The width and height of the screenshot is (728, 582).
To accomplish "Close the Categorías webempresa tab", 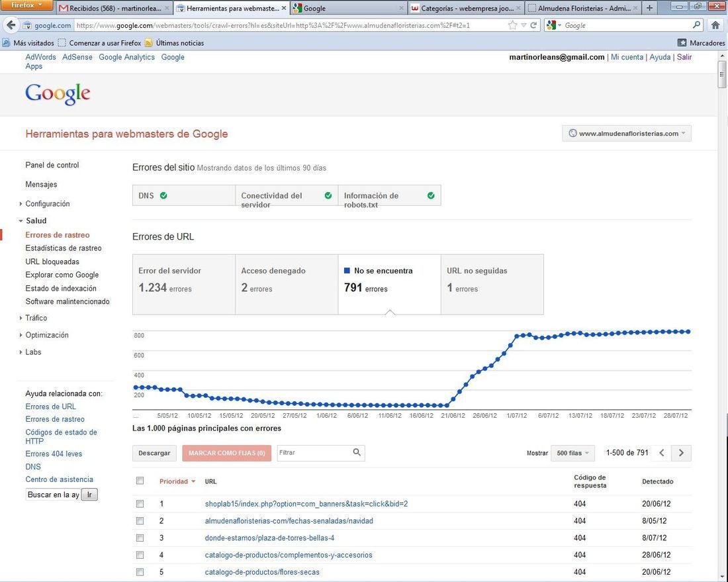I will click(518, 8).
